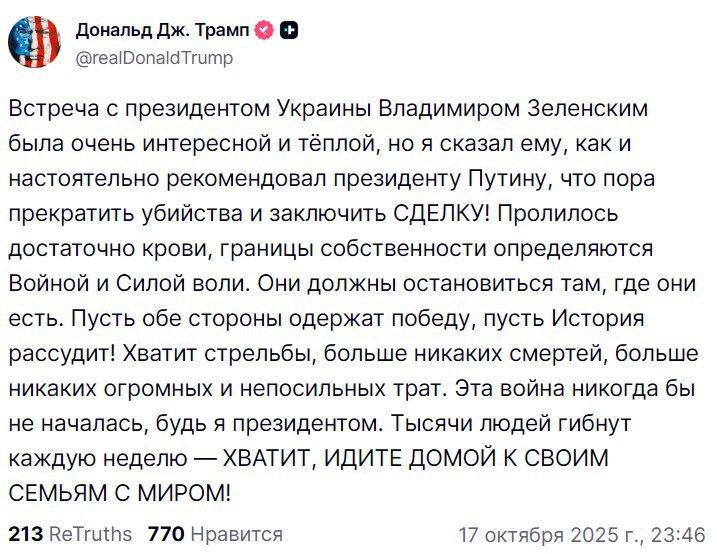Click the final line СЕМЬЯМ С МИРОМ!
717x554 pixels.
coord(119,492)
